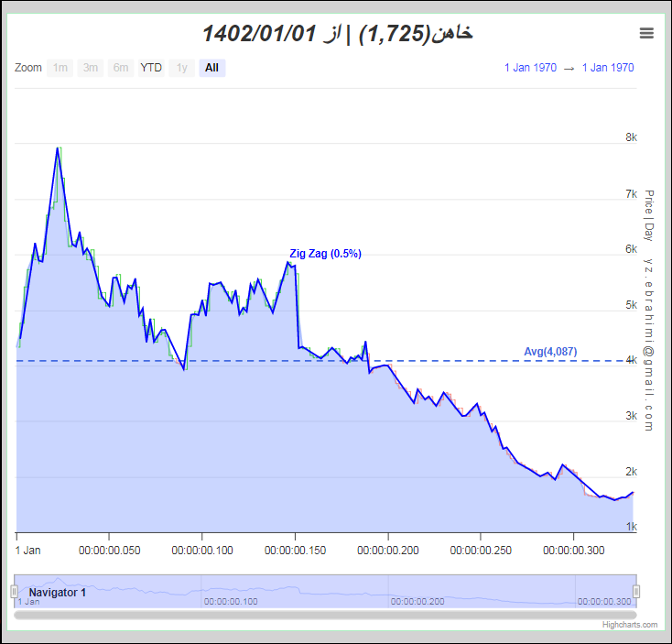The image size is (672, 644).
Task: Click the main x-axis 00:00:00.100 label
Action: [x=202, y=551]
